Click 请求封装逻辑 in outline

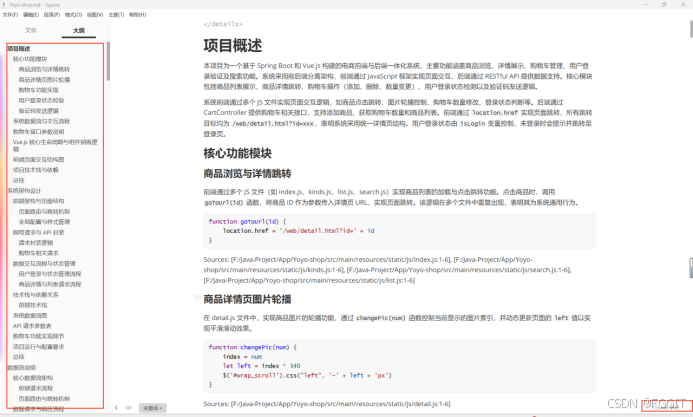tap(36, 243)
